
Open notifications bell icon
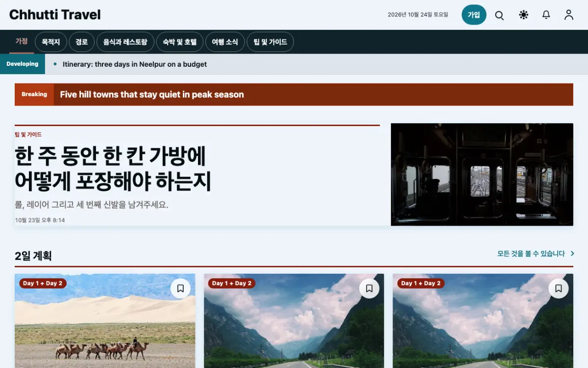546,15
